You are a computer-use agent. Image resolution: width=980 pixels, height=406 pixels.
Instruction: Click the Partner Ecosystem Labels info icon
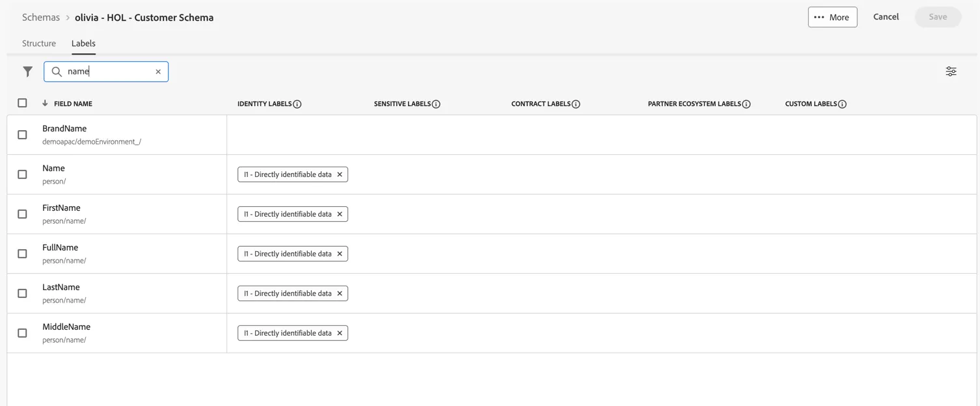746,104
